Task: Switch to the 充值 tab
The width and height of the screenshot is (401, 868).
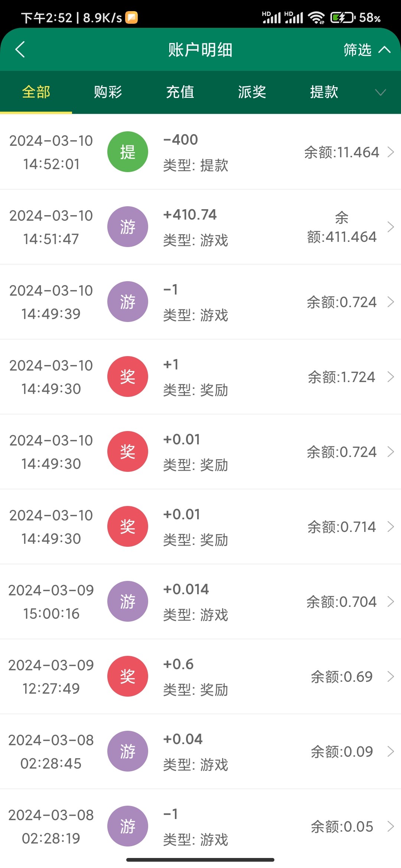Action: click(180, 92)
